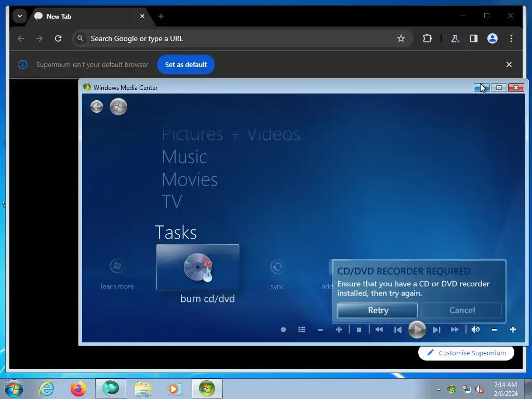Select Music in Media Center menu
Screen dimensions: 532x399
pyautogui.click(x=184, y=157)
